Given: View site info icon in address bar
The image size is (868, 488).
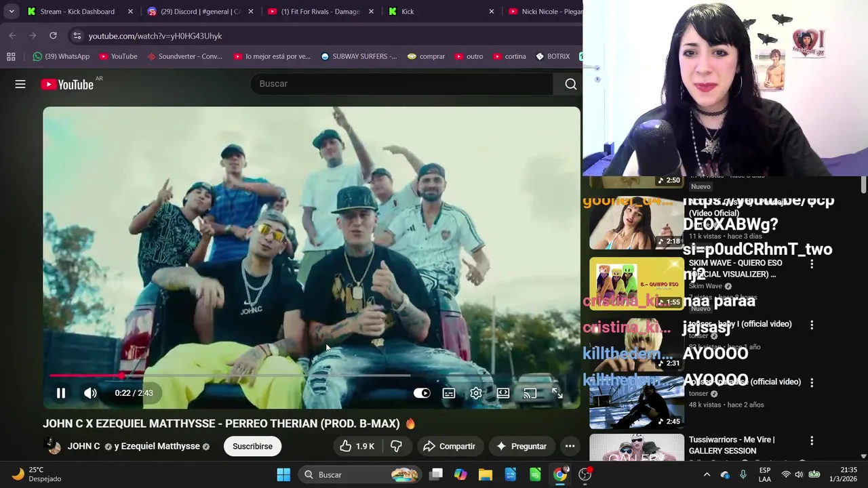Looking at the screenshot, I should coord(77,36).
